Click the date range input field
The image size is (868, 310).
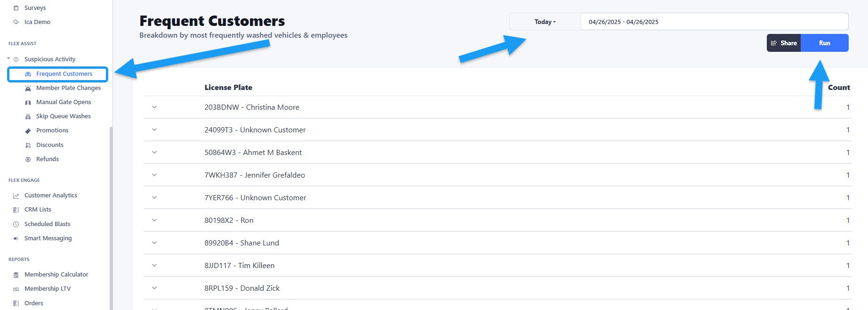(x=715, y=22)
